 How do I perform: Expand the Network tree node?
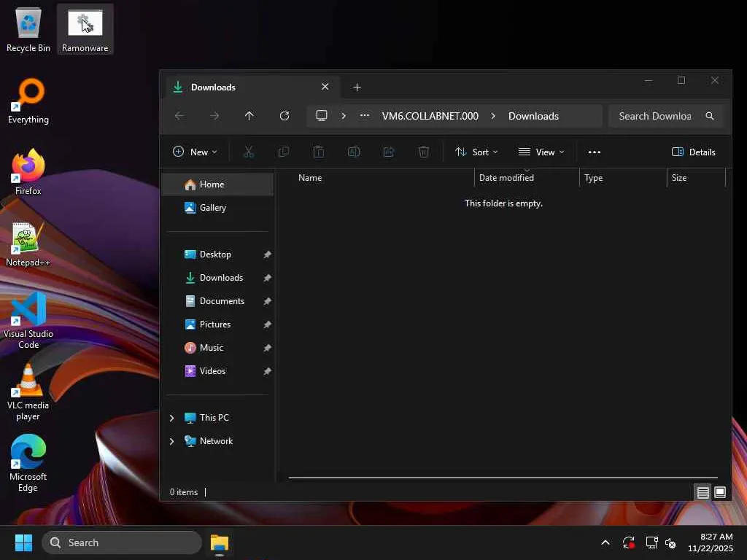pyautogui.click(x=171, y=441)
